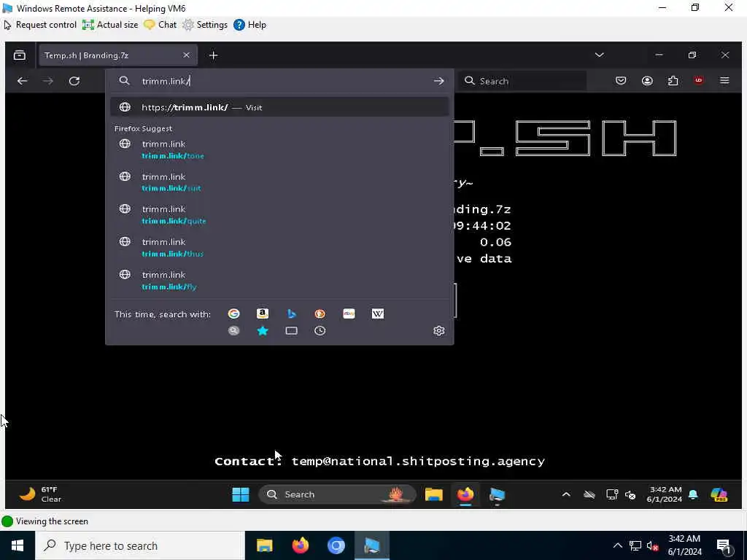Search bookmarks with the star icon
Screen dimensions: 747x560
263,331
